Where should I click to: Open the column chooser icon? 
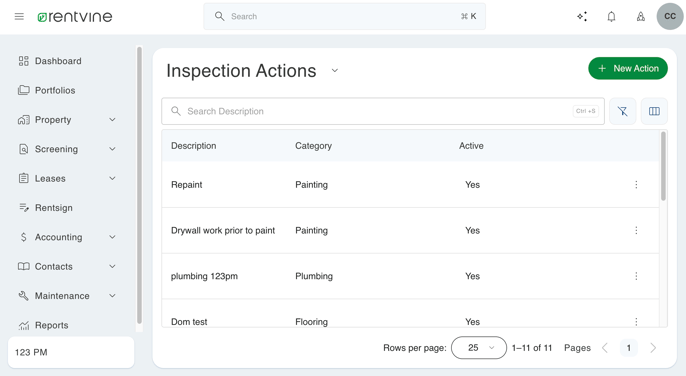pos(654,111)
